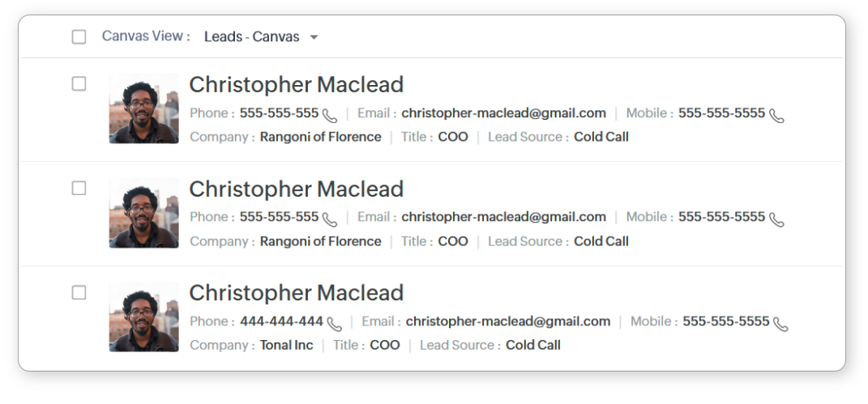The height and width of the screenshot is (404, 868).
Task: Click email address in the second lead row
Action: click(x=503, y=217)
